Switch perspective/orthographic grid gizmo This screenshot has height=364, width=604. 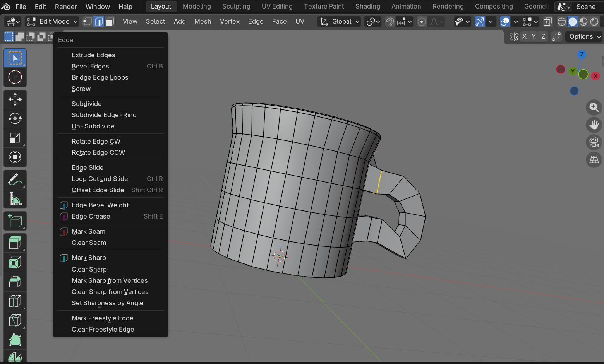point(594,159)
